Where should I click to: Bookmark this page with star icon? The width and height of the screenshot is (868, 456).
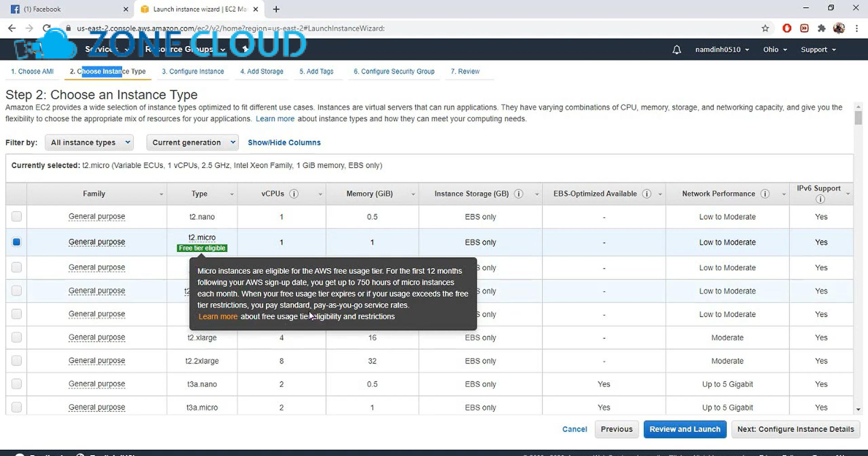click(x=765, y=28)
